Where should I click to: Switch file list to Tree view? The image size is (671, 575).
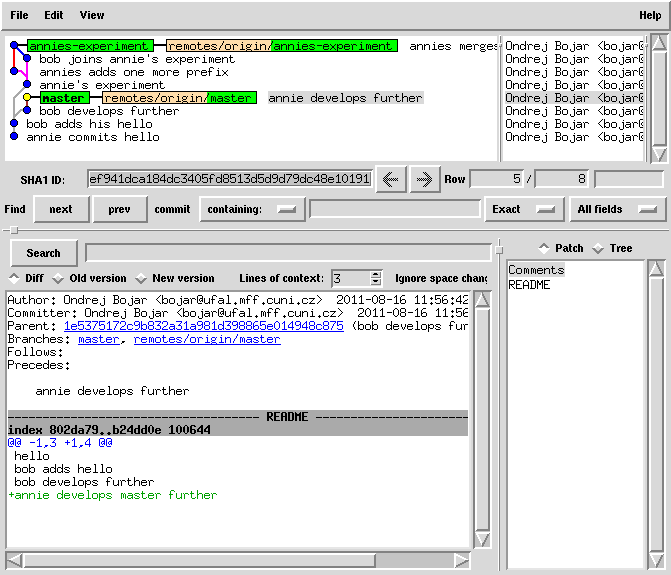[x=598, y=248]
